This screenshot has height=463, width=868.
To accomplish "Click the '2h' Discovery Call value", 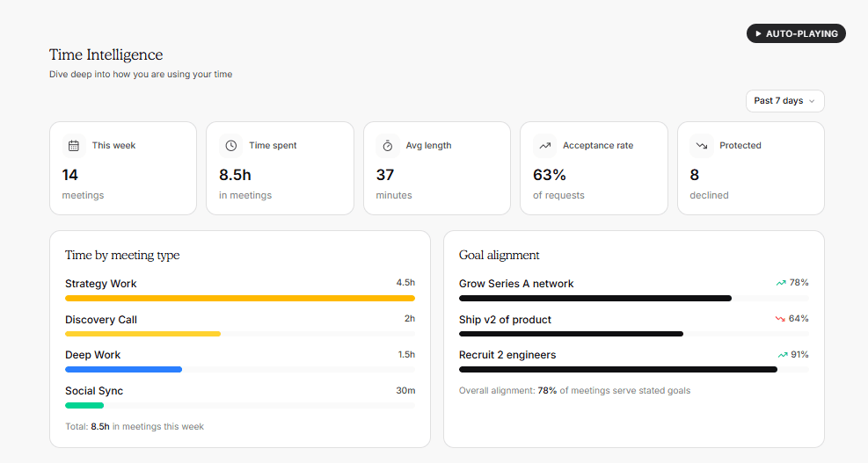I will coord(410,319).
